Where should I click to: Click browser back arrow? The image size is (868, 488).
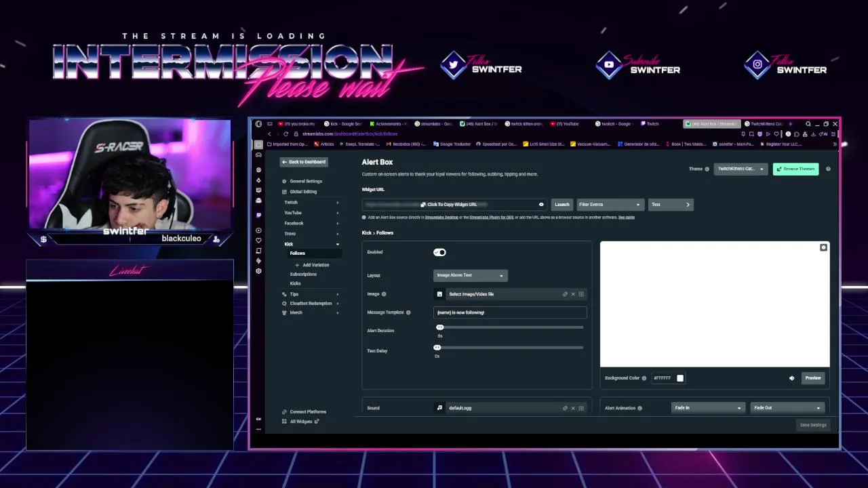point(269,134)
